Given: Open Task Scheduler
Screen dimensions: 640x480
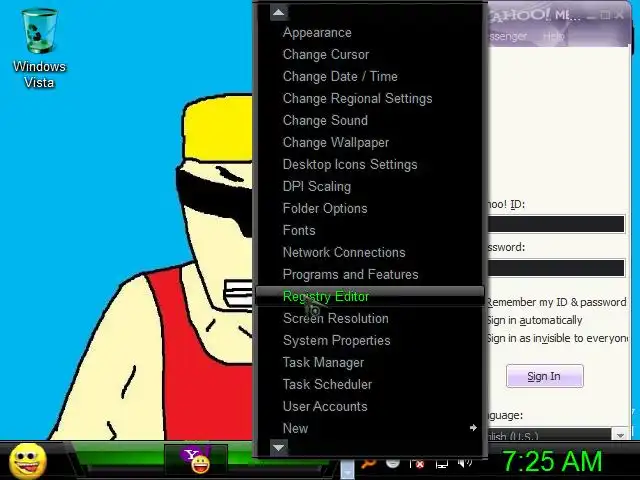Looking at the screenshot, I should (327, 384).
